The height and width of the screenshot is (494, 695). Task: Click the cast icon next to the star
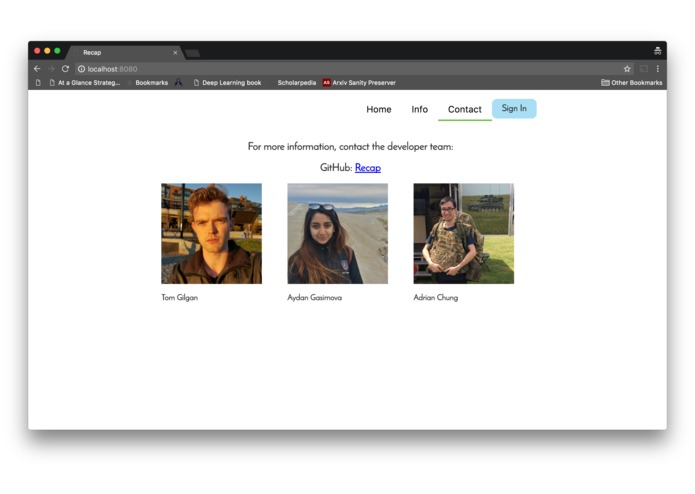[644, 69]
